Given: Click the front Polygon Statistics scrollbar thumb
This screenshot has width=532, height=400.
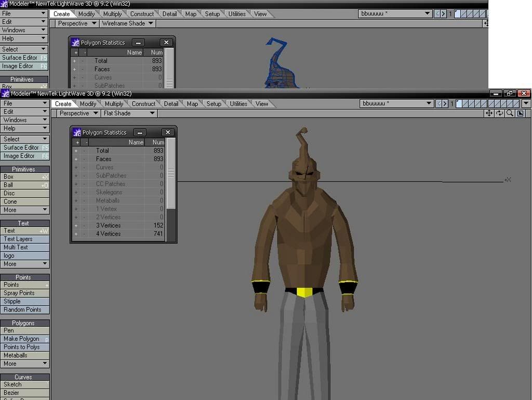Looking at the screenshot, I should (x=171, y=174).
